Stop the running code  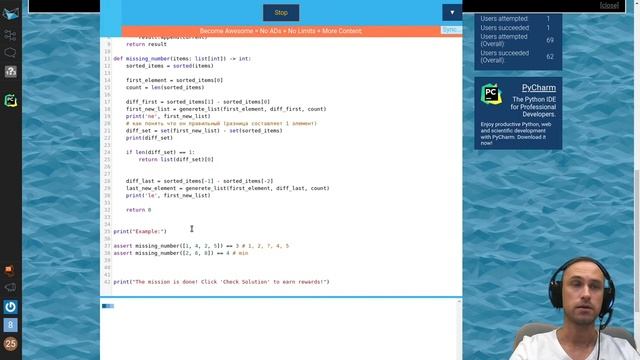click(281, 13)
